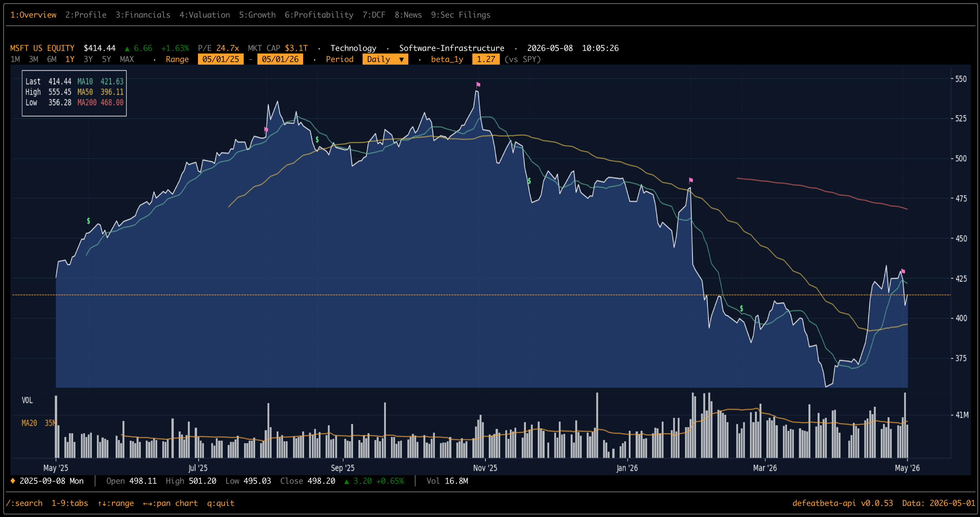Image resolution: width=980 pixels, height=517 pixels.
Task: Click the q:quit hint in the footer
Action: [220, 503]
